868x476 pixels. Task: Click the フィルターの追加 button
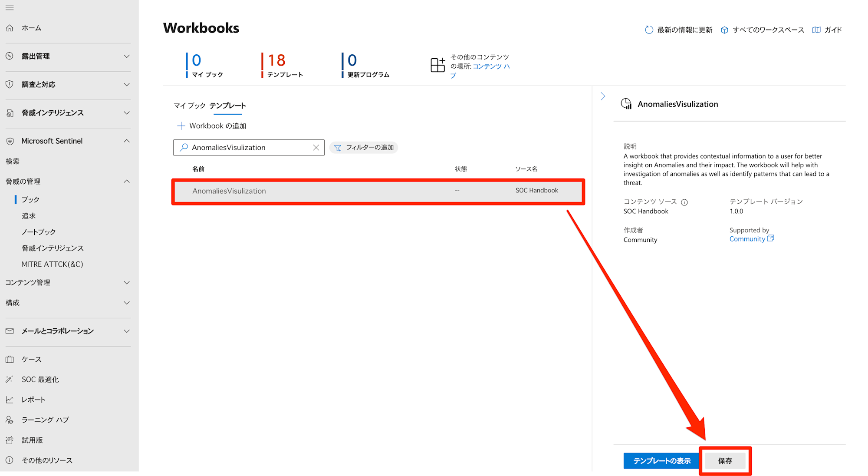click(364, 148)
